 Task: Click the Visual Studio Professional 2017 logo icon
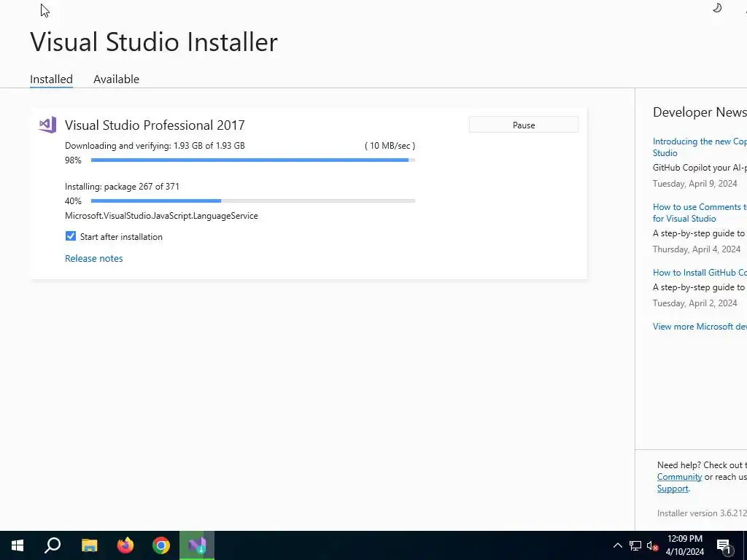[47, 125]
